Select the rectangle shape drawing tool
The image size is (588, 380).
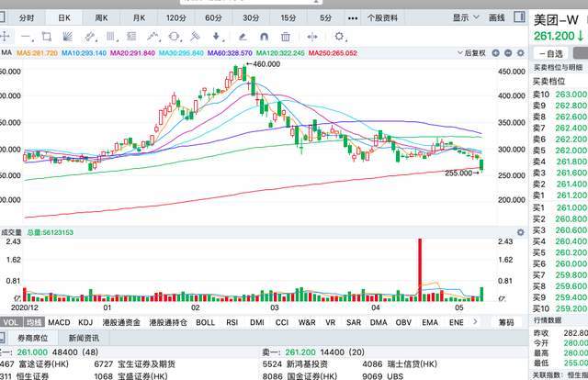[47, 37]
